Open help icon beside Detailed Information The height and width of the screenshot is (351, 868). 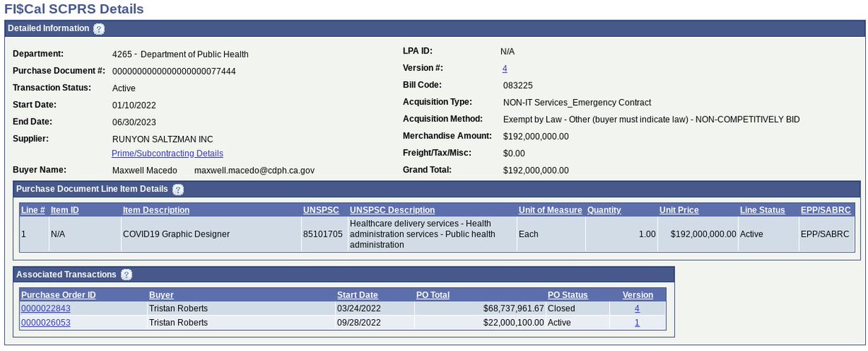(x=99, y=29)
